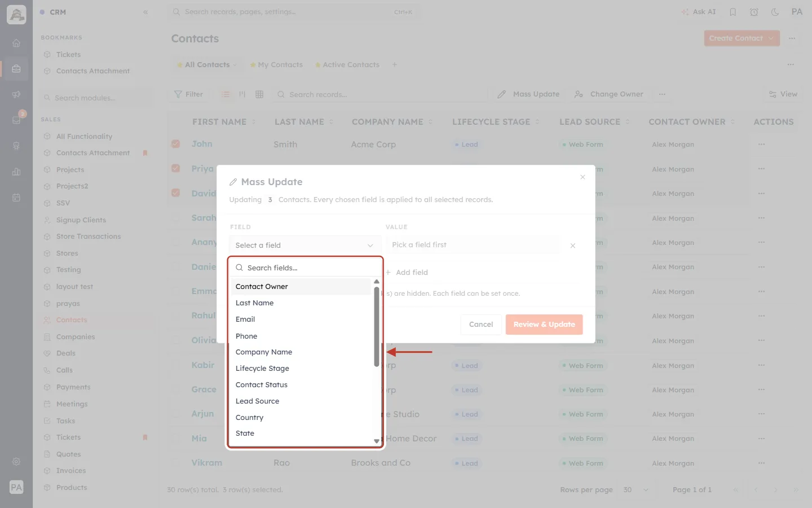Screen dimensions: 812x508
Task: Uncheck the checkbox for John's row
Action: point(176,144)
